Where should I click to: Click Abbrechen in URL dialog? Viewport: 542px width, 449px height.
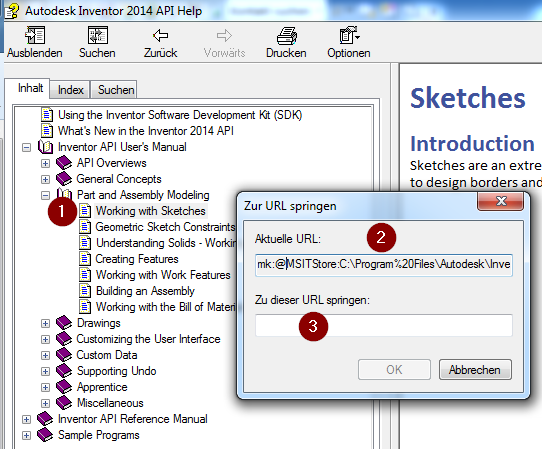tap(475, 370)
